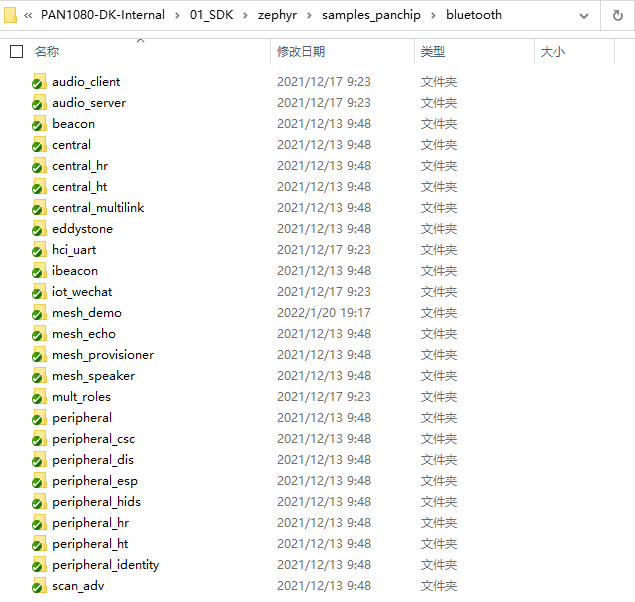Screen dimensions: 635x602
Task: Go to samples_panchip breadcrumb
Action: (x=371, y=15)
